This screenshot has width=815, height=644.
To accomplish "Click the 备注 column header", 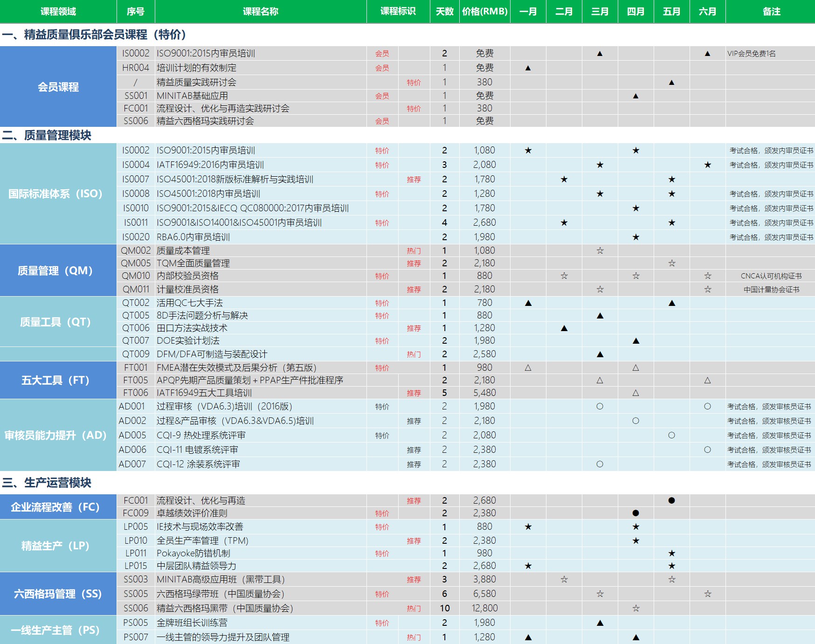I will tap(771, 11).
